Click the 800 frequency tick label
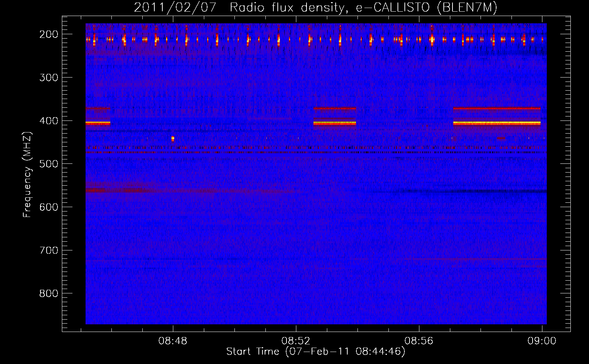 pos(49,293)
